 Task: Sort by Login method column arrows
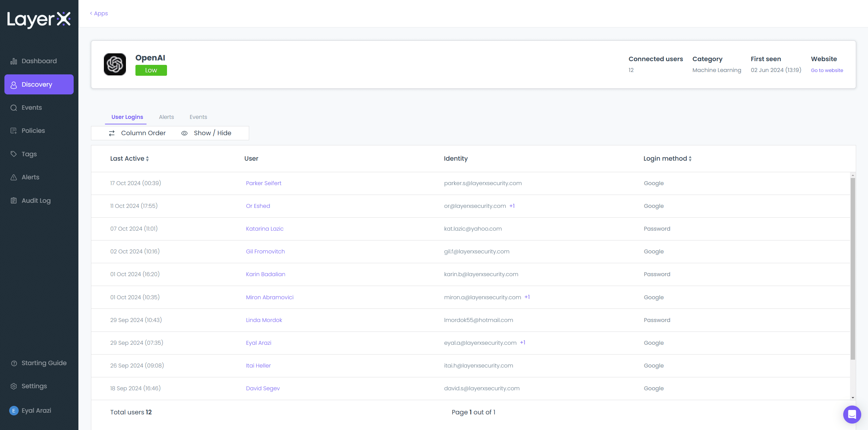pos(690,159)
